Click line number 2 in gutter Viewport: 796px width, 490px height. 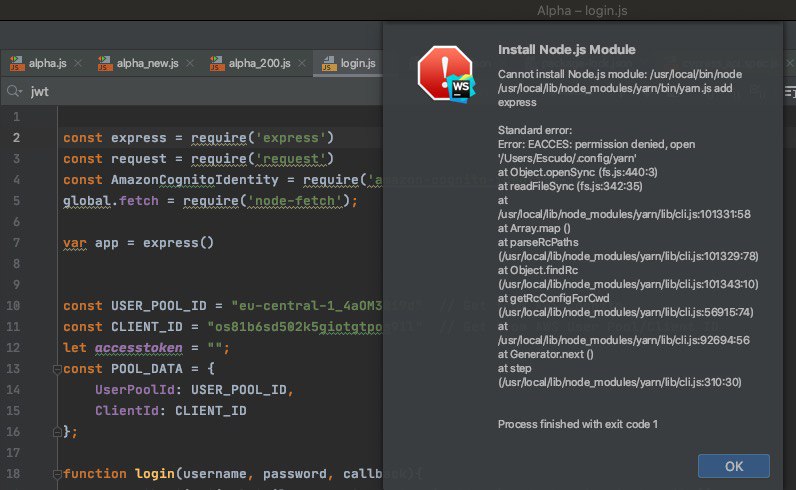point(16,138)
